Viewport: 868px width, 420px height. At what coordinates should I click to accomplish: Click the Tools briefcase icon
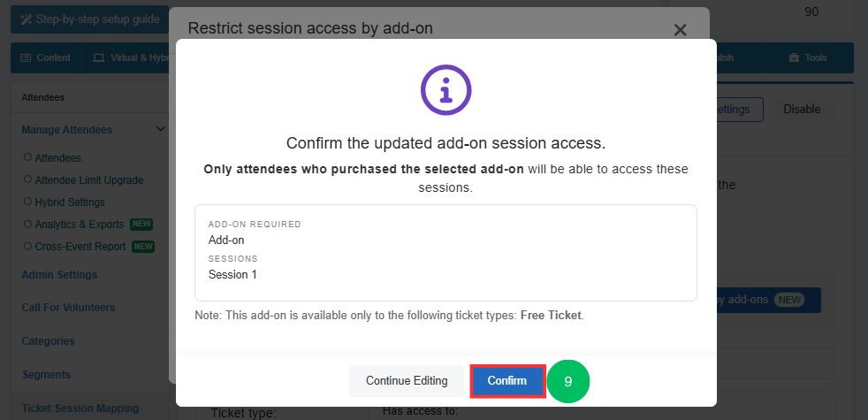pos(795,57)
